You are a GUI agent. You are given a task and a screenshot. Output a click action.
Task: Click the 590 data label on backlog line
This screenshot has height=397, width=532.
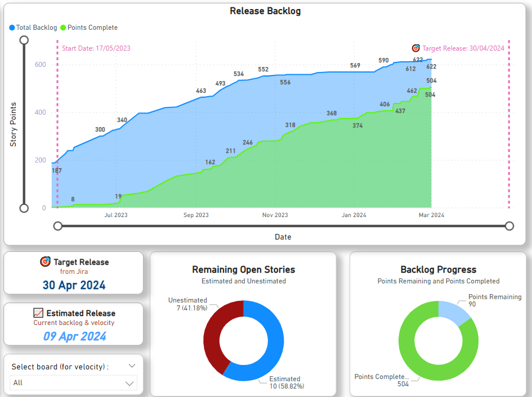(x=384, y=60)
